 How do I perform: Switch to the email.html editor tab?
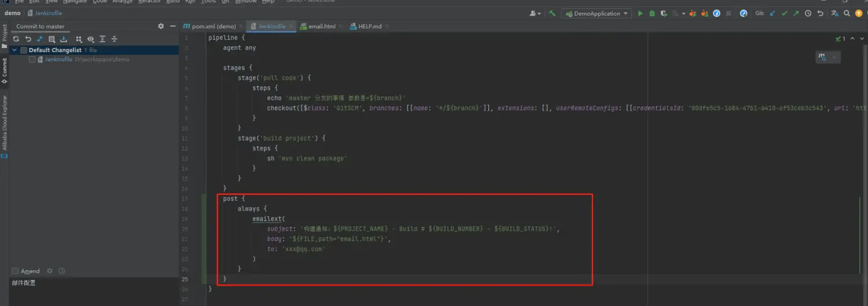coord(317,27)
